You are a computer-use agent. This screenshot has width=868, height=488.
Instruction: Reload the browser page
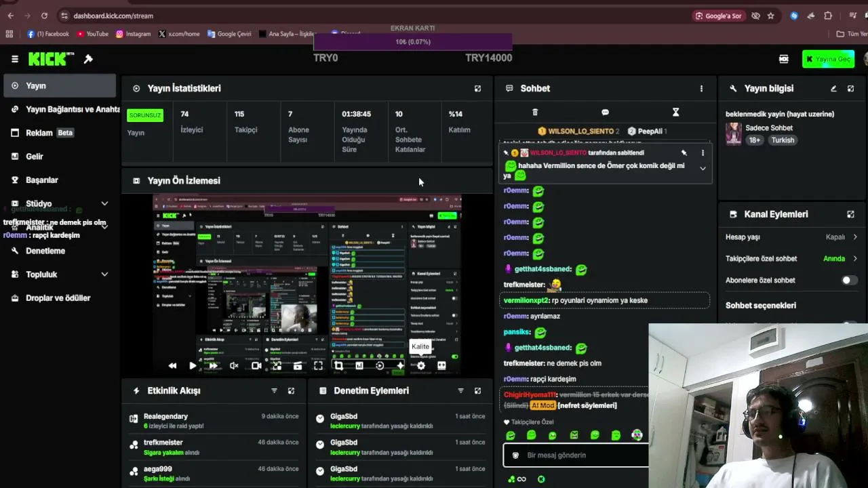[44, 16]
